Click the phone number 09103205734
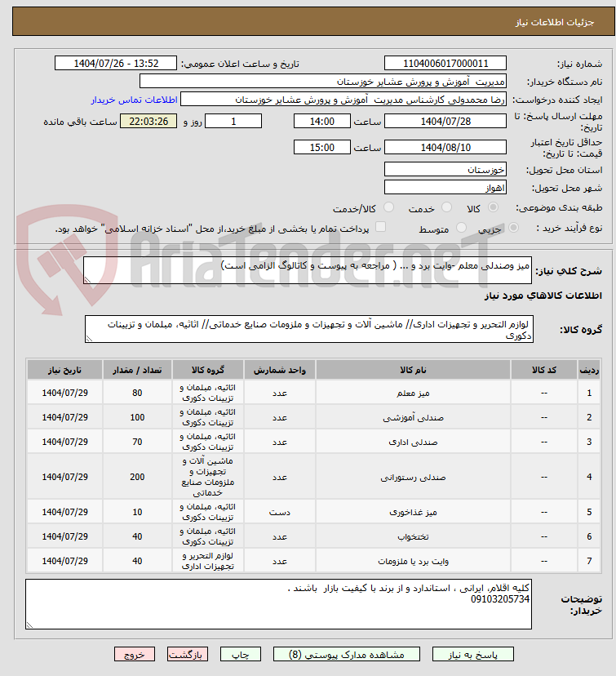 coord(499,599)
